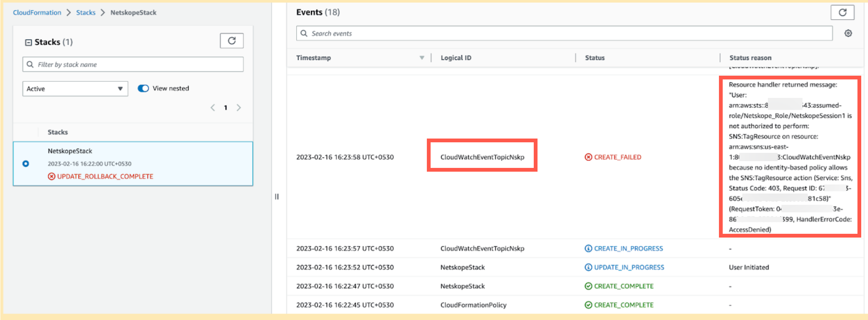Select the NetskopeStack radio button
Viewport: 868px width, 320px height.
coord(26,164)
